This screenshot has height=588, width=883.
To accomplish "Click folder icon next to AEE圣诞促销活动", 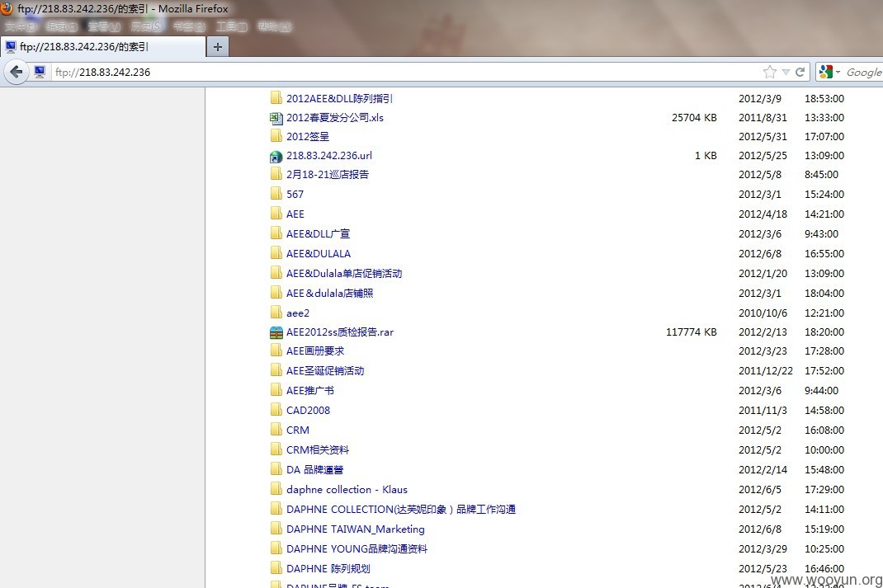I will click(x=276, y=370).
